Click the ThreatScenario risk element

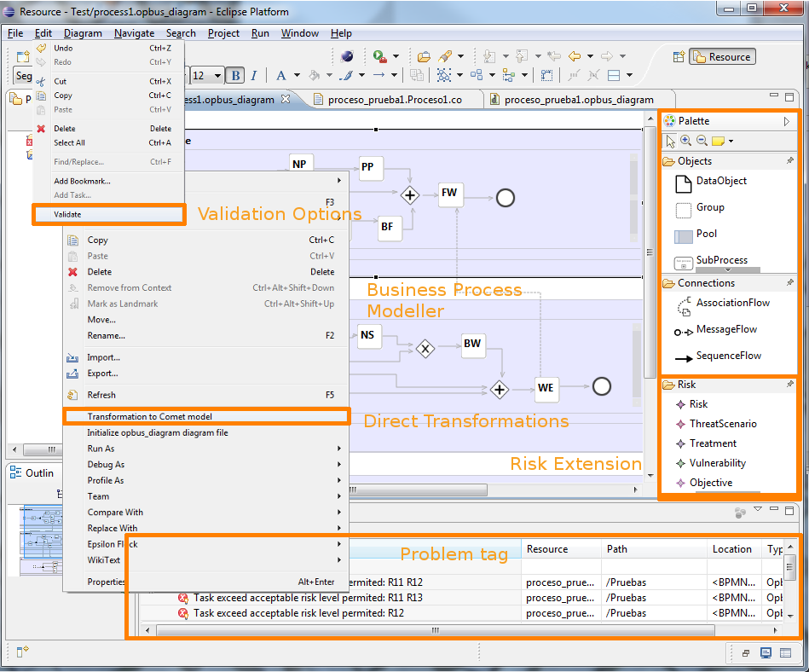click(722, 425)
